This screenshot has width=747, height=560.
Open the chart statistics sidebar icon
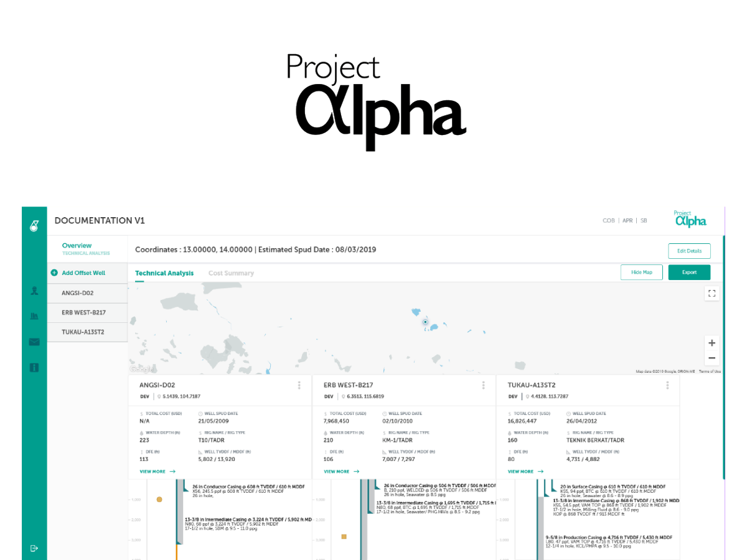(x=34, y=316)
